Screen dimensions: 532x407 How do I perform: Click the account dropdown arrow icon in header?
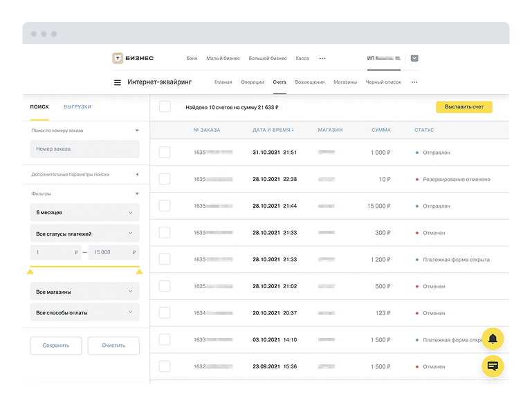414,59
